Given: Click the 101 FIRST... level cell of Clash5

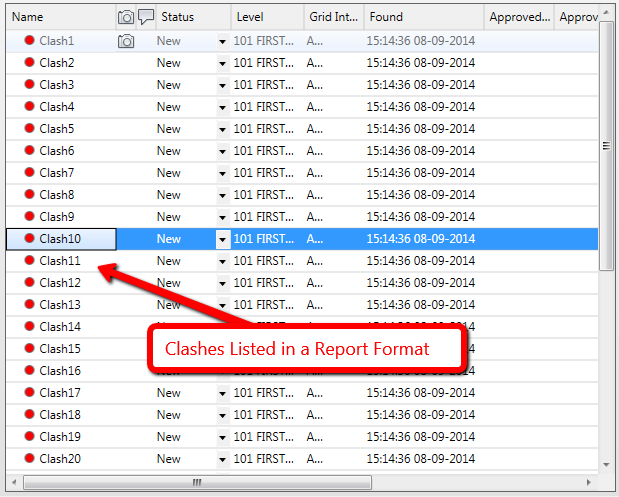Looking at the screenshot, I should pyautogui.click(x=264, y=129).
